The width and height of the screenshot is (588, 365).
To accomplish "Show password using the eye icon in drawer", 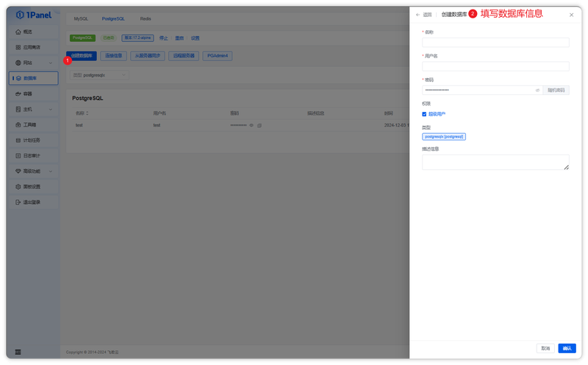I will (x=537, y=90).
